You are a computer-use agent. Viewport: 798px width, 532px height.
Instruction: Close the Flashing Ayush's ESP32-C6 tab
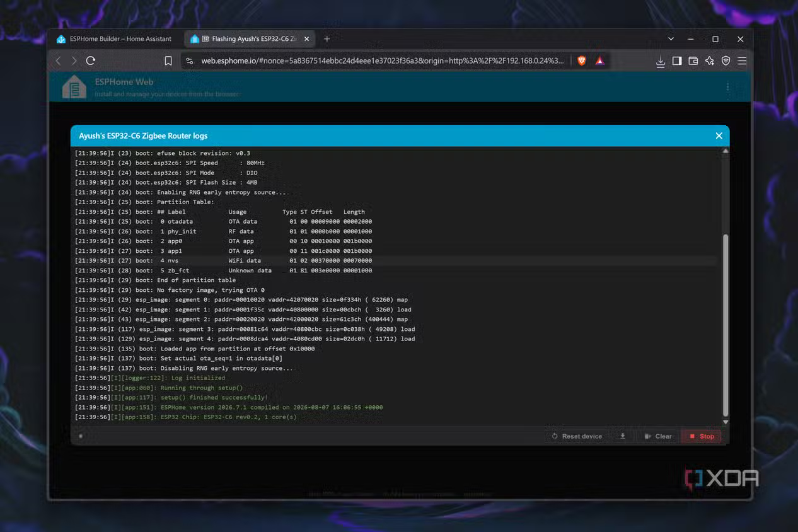307,39
